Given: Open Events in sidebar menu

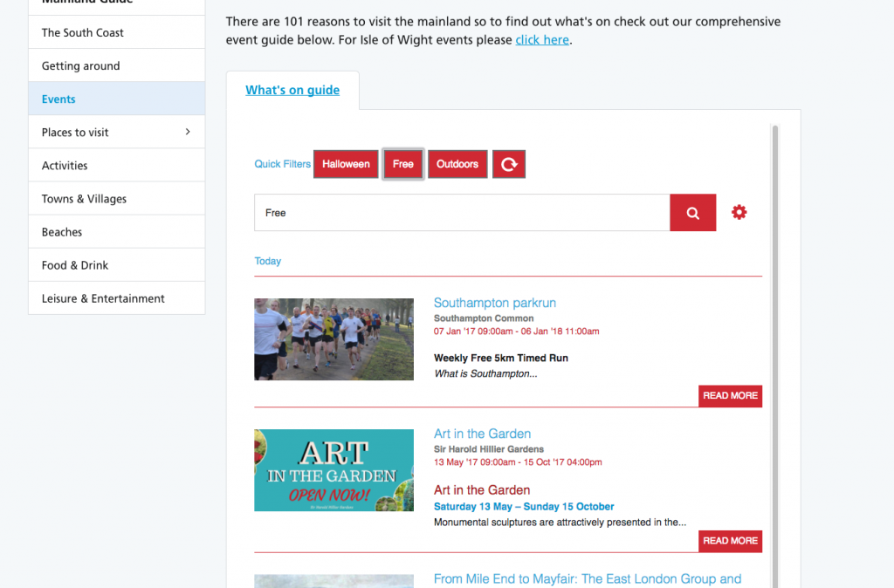Looking at the screenshot, I should click(58, 99).
